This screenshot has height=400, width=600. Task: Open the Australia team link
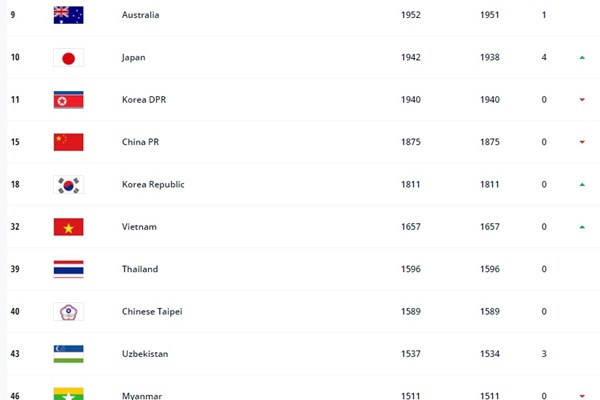pyautogui.click(x=140, y=15)
